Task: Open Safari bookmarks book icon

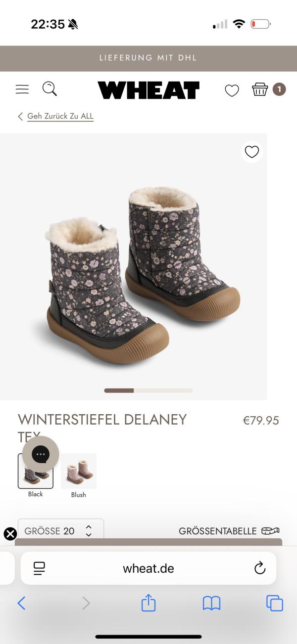Action: click(x=211, y=603)
